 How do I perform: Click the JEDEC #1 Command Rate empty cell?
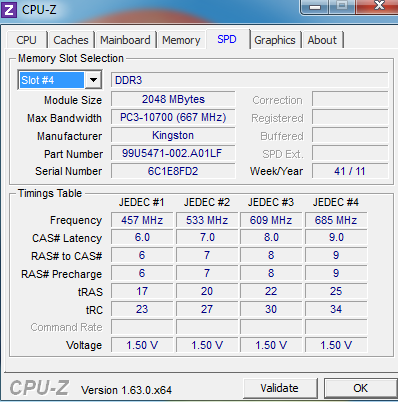click(x=142, y=327)
